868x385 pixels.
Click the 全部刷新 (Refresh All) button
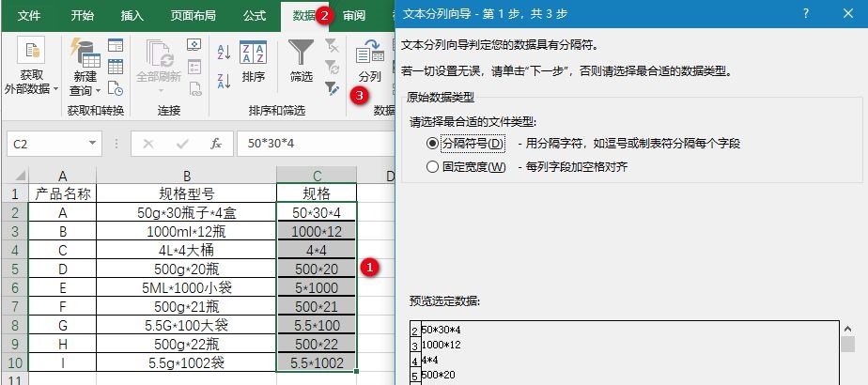click(160, 67)
